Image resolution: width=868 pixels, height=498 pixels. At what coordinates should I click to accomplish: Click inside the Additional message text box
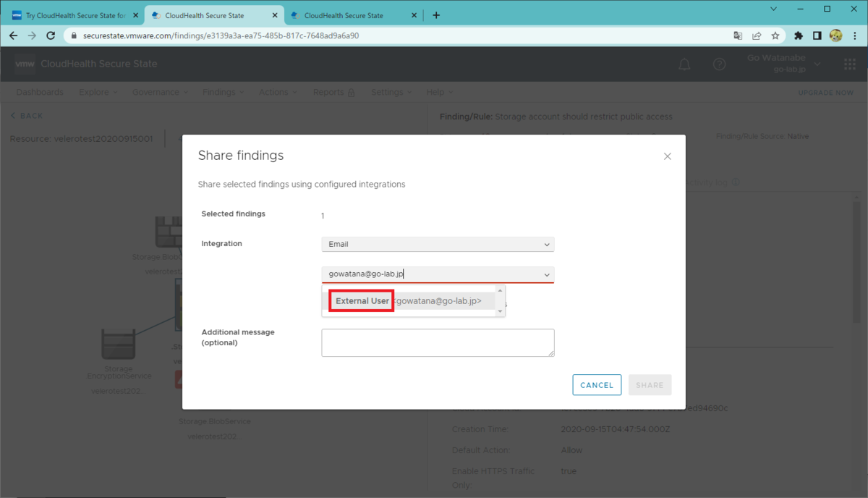pyautogui.click(x=438, y=342)
